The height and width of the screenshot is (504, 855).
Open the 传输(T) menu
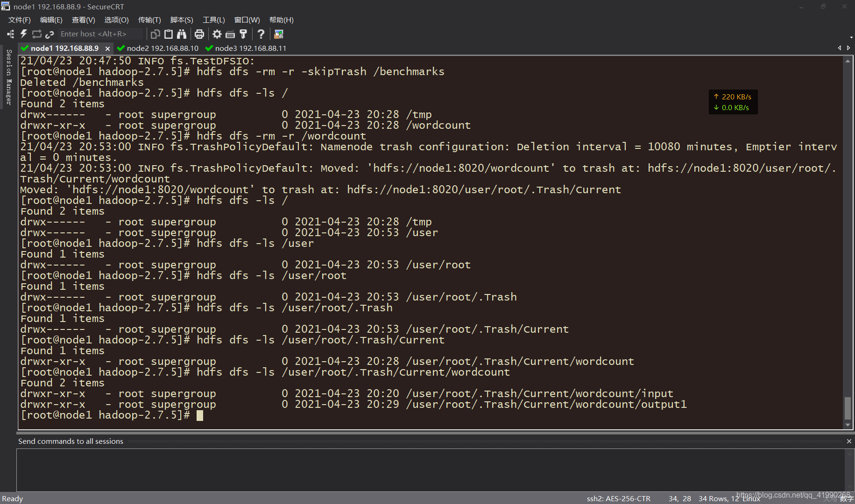pyautogui.click(x=149, y=20)
